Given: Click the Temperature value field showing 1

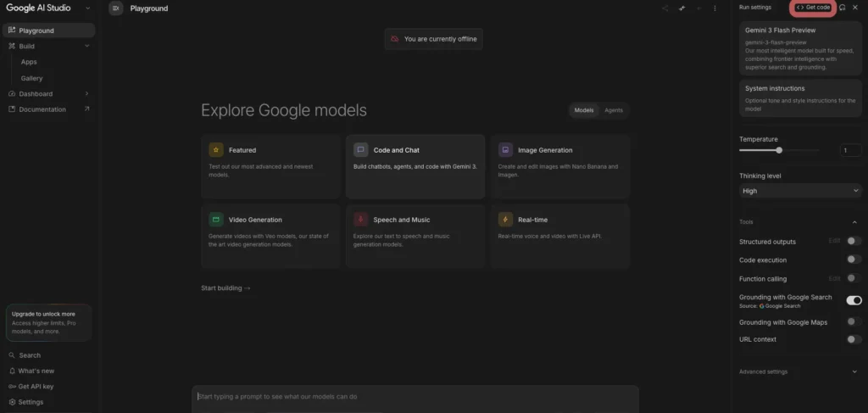Looking at the screenshot, I should point(850,150).
